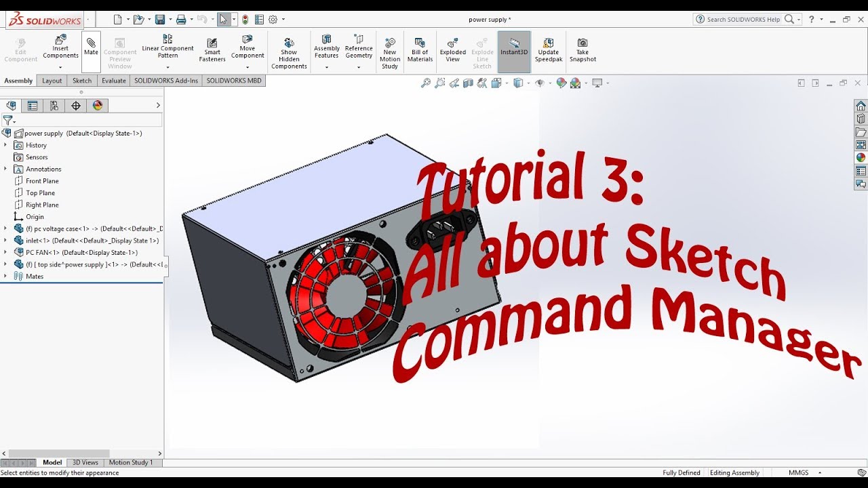Open File Explorer in task pane
The image size is (868, 488).
861,131
